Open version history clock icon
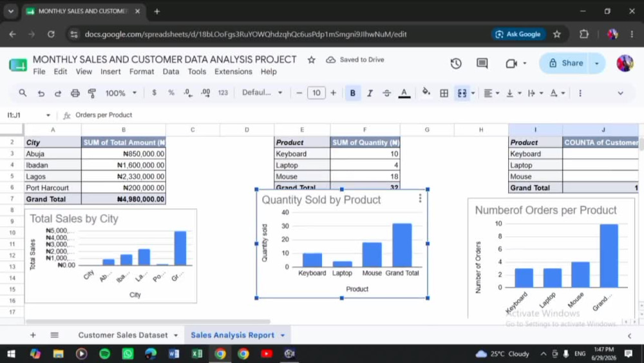Screen dimensions: 644x363 [x=456, y=63]
